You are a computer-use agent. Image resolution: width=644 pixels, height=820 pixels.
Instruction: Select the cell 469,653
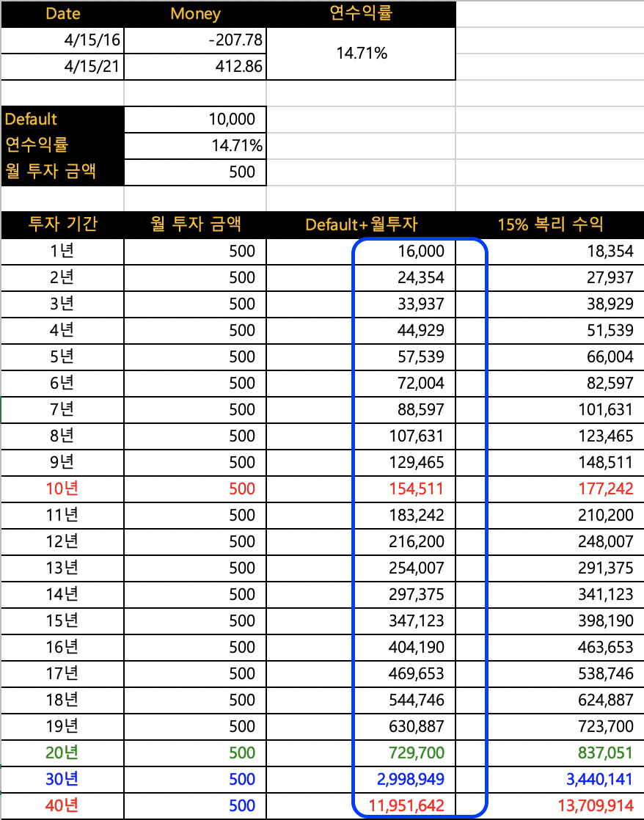(x=361, y=674)
